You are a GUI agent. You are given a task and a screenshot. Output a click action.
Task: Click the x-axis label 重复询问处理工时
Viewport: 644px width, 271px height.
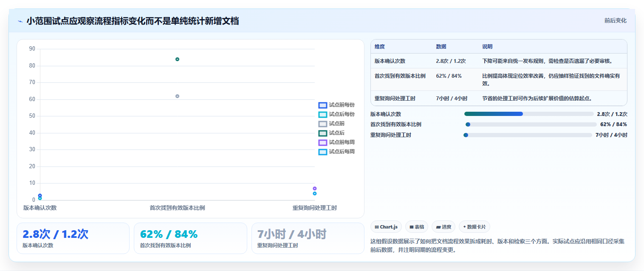[314, 208]
